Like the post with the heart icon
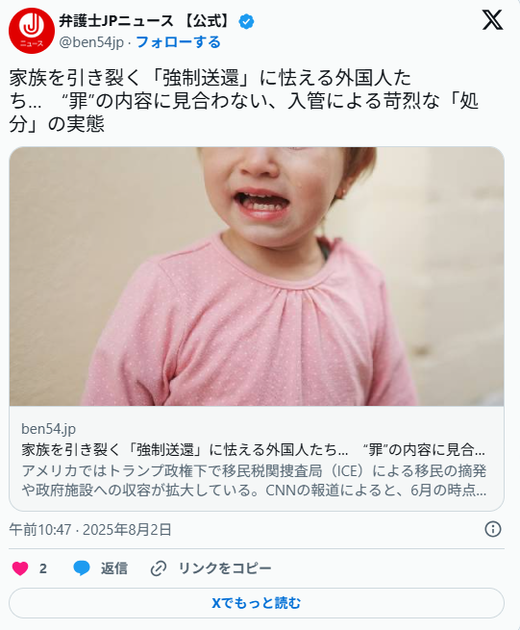 point(20,569)
